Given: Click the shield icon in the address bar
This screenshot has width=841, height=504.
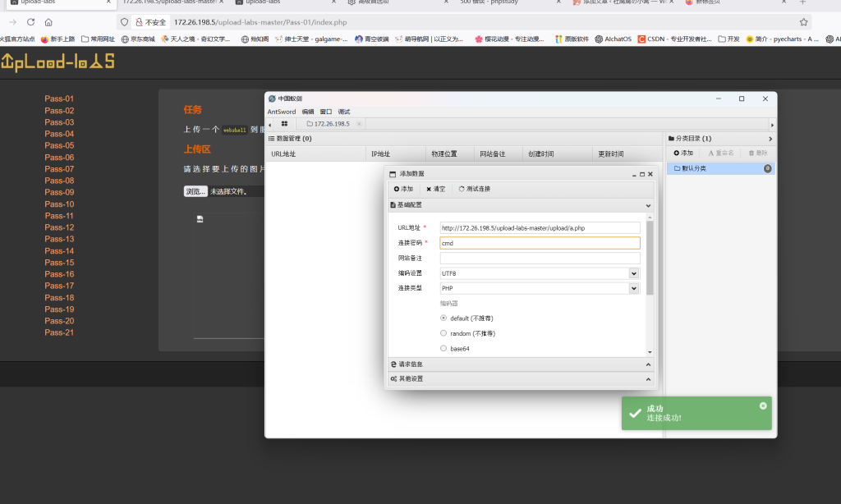Looking at the screenshot, I should [125, 22].
